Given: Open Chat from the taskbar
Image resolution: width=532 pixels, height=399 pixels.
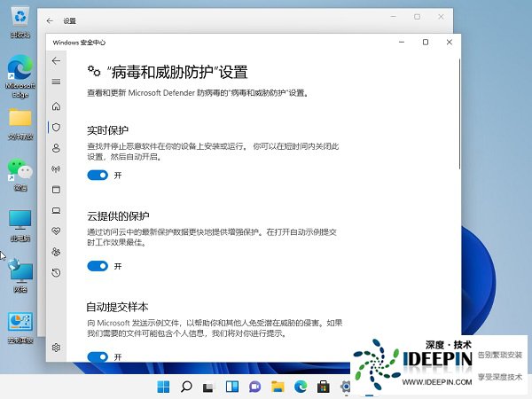Looking at the screenshot, I should point(254,387).
